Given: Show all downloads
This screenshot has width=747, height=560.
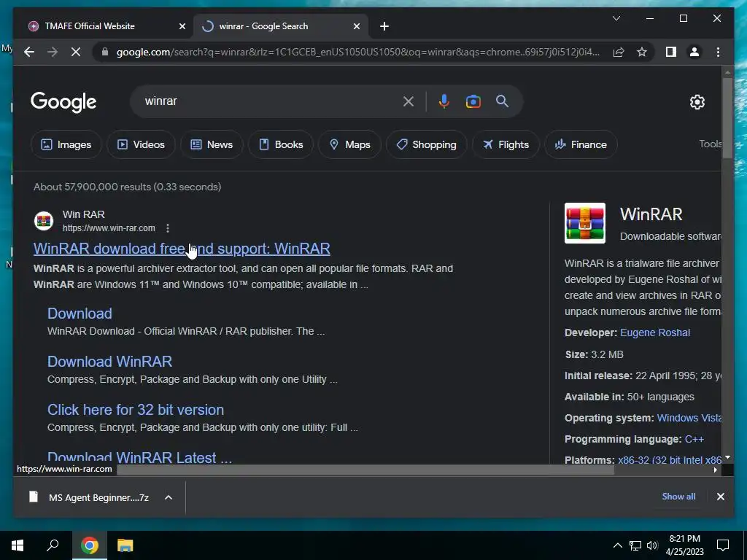Looking at the screenshot, I should [x=678, y=496].
